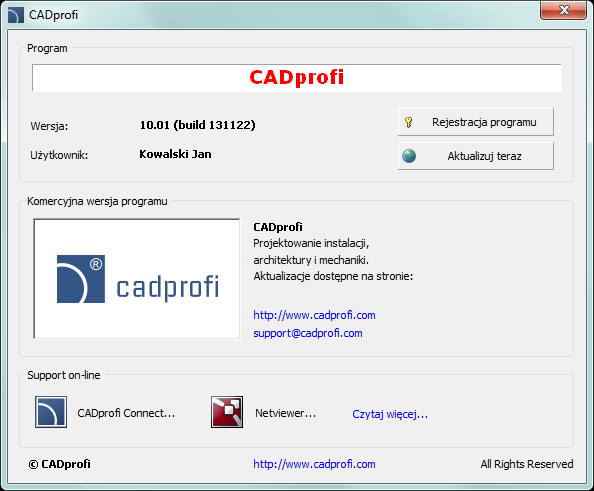Click the red CADprofi banner field
594x491 pixels.
tap(297, 78)
